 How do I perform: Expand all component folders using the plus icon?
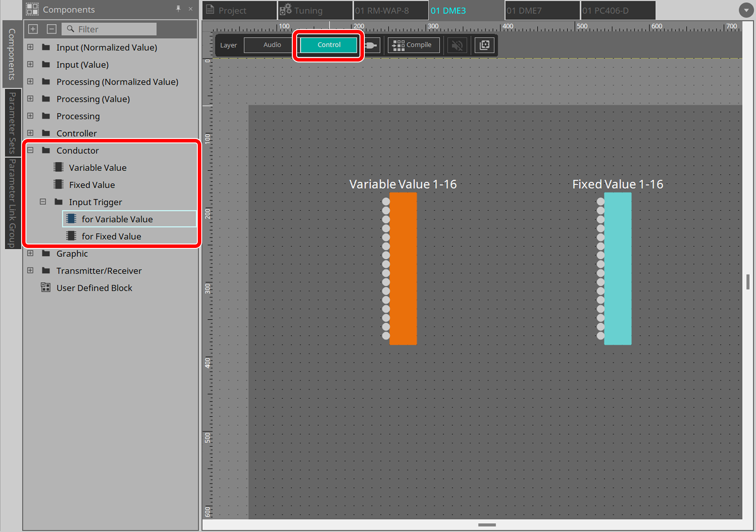pos(33,29)
